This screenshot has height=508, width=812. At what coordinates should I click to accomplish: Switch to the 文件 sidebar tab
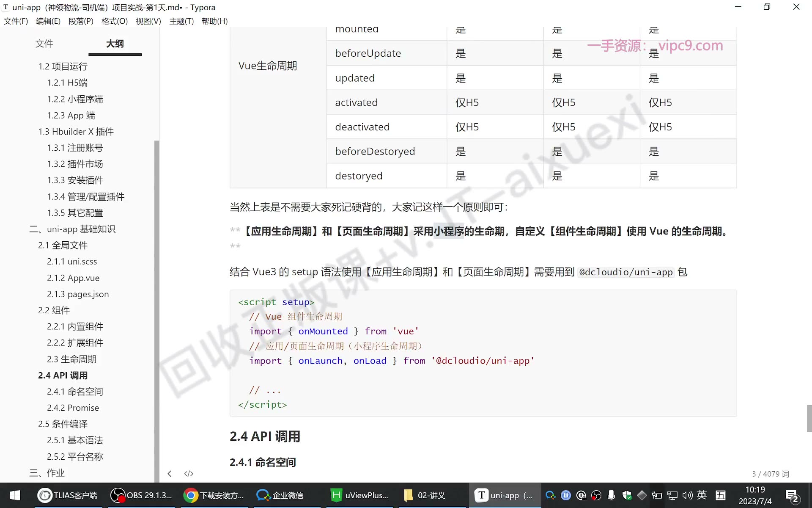click(x=44, y=44)
